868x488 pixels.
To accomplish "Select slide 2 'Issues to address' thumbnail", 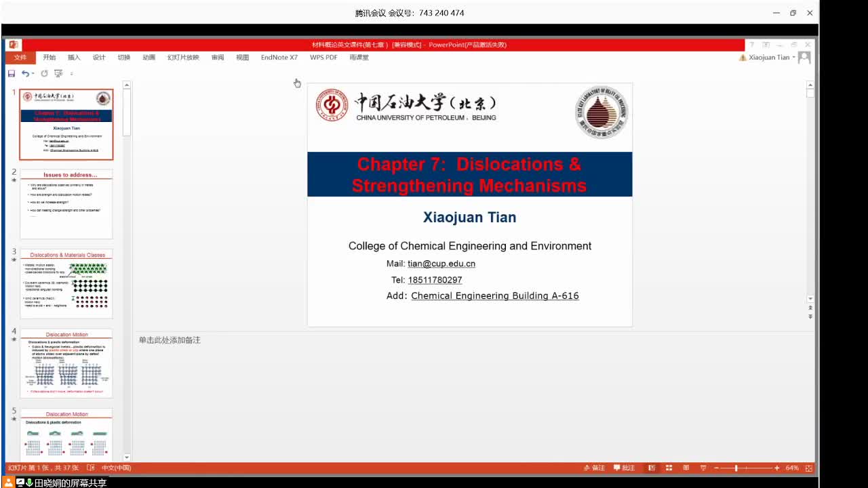I will [x=66, y=204].
